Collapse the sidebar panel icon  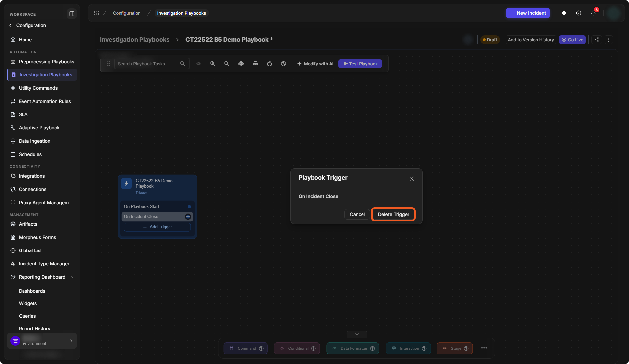(72, 14)
